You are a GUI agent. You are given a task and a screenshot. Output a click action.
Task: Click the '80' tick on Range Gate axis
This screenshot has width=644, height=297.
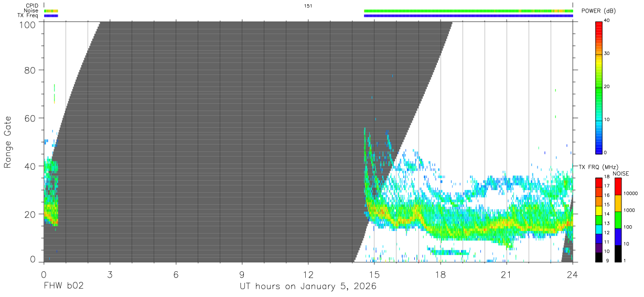30,70
